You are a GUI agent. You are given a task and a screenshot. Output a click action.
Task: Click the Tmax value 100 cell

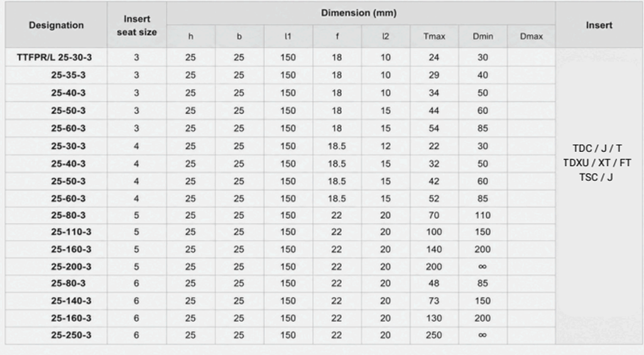click(x=434, y=232)
